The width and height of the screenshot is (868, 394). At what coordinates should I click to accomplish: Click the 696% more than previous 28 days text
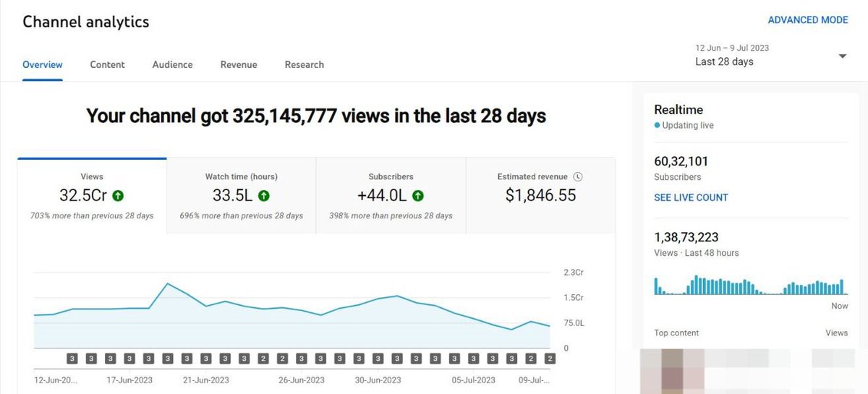tap(241, 215)
